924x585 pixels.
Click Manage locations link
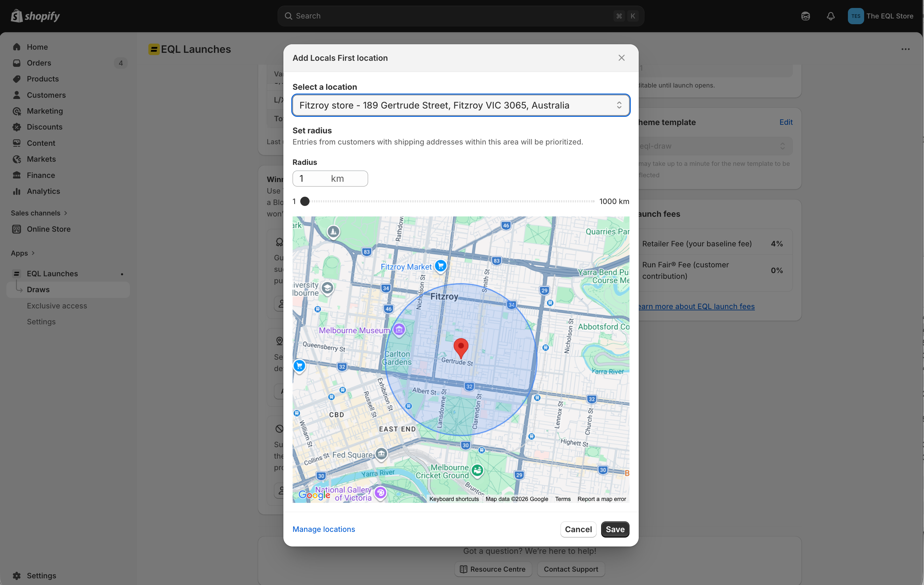tap(324, 529)
